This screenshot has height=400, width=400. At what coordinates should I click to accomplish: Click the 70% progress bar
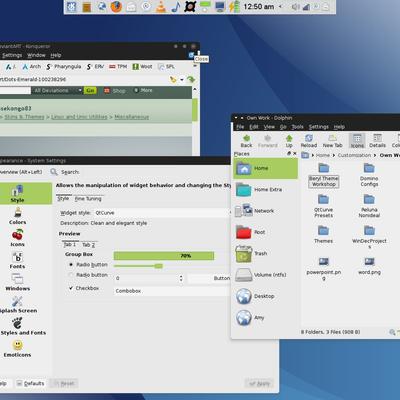(x=164, y=256)
